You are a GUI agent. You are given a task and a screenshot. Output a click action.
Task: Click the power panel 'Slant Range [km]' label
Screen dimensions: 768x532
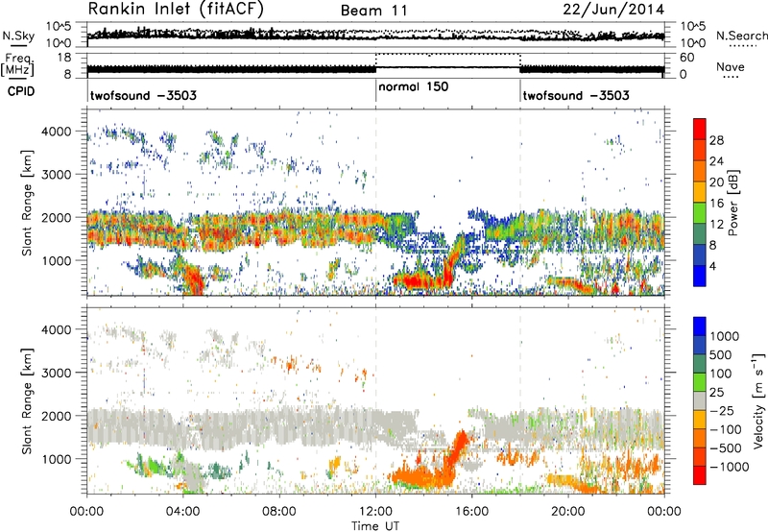click(x=27, y=203)
